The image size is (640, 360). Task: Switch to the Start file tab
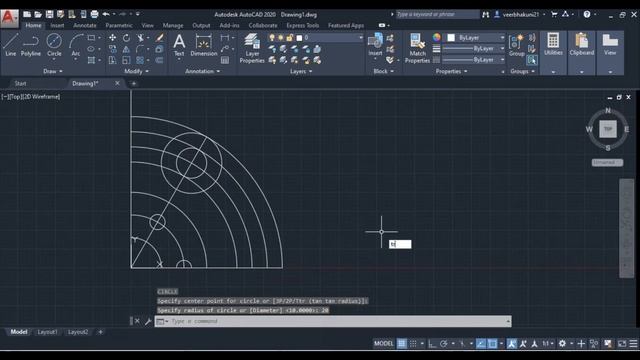tap(20, 83)
